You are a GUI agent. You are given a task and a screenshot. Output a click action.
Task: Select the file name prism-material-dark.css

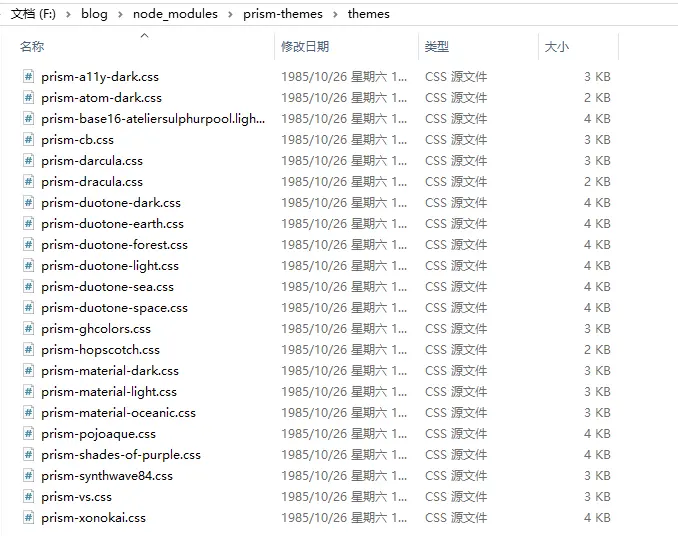(x=110, y=371)
